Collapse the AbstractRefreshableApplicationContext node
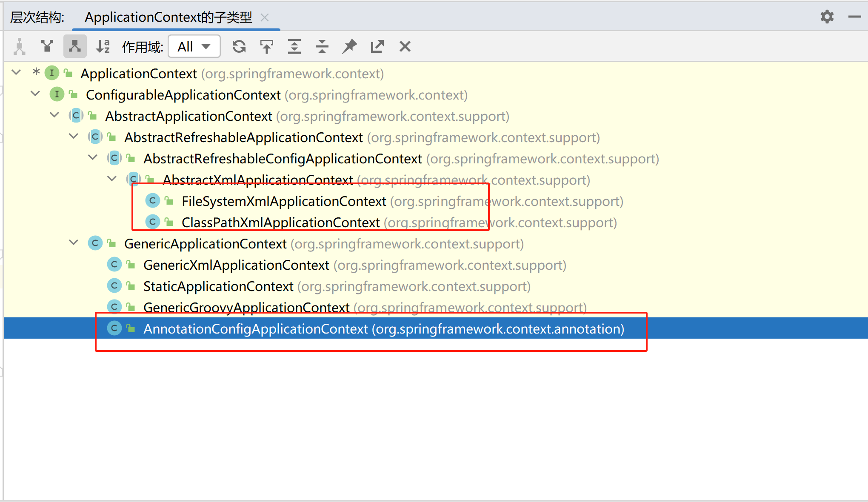 (x=74, y=136)
